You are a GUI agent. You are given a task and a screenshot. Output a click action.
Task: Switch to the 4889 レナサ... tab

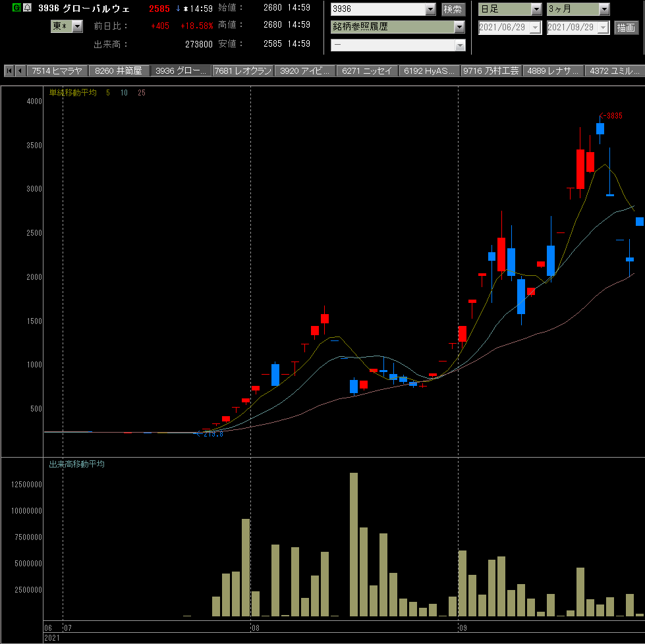coord(553,70)
